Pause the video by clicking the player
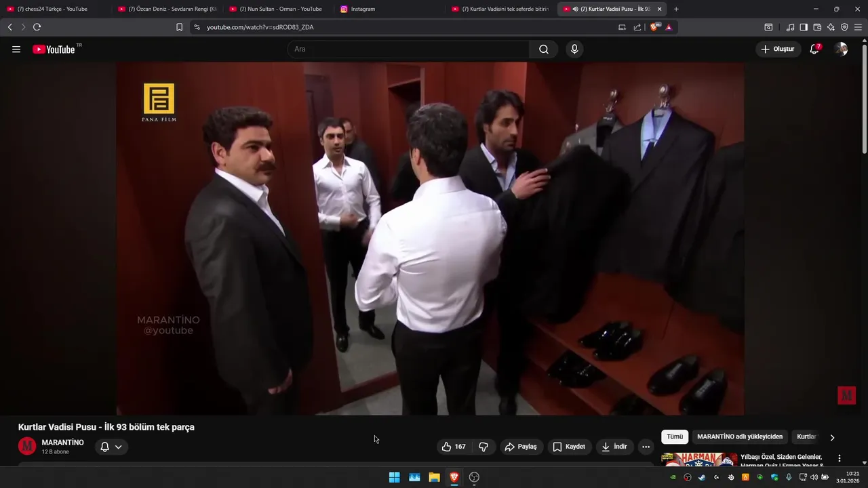The height and width of the screenshot is (488, 868). [430, 239]
